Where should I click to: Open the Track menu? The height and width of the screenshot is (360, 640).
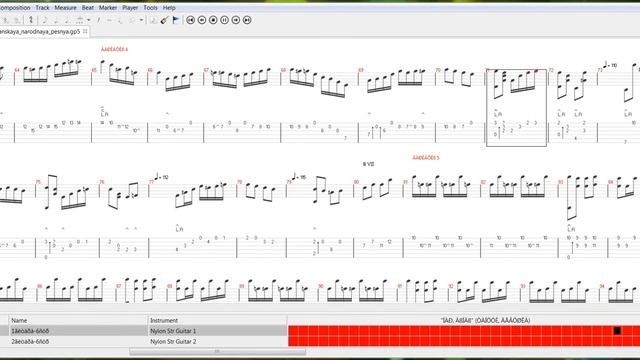pos(42,7)
